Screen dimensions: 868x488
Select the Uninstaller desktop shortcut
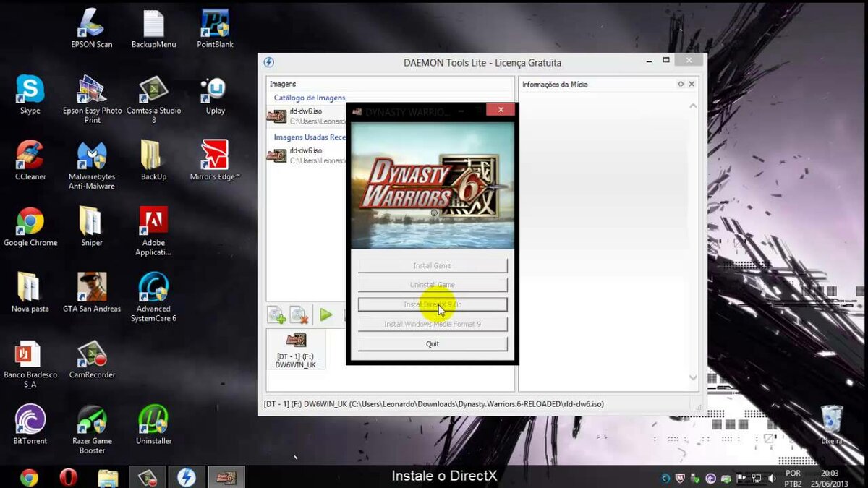[153, 424]
